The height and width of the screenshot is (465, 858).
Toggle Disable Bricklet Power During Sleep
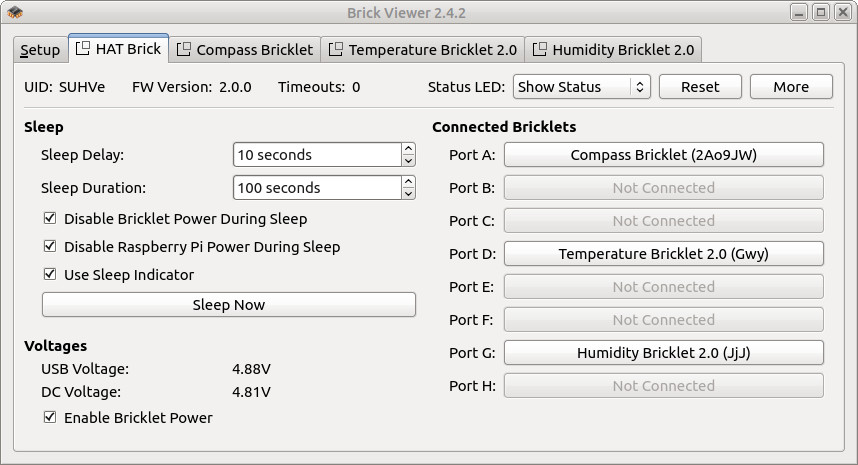[x=50, y=218]
